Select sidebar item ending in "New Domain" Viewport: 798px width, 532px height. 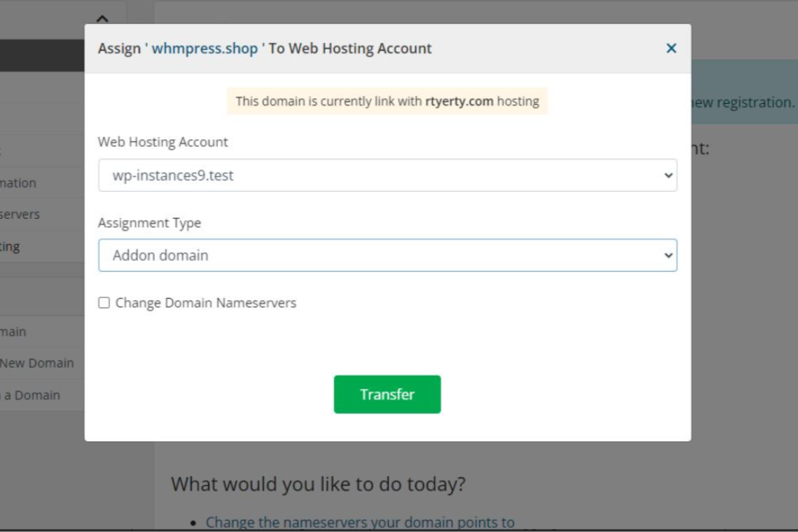[x=37, y=363]
